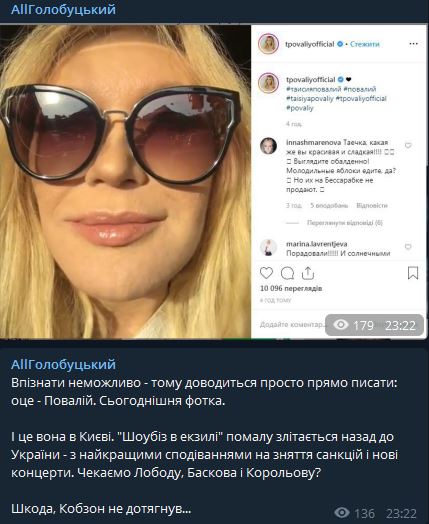Viewport: 429px width, 524px height.
Task: Open marina.lavrentjeva's profile name
Action: [x=316, y=244]
